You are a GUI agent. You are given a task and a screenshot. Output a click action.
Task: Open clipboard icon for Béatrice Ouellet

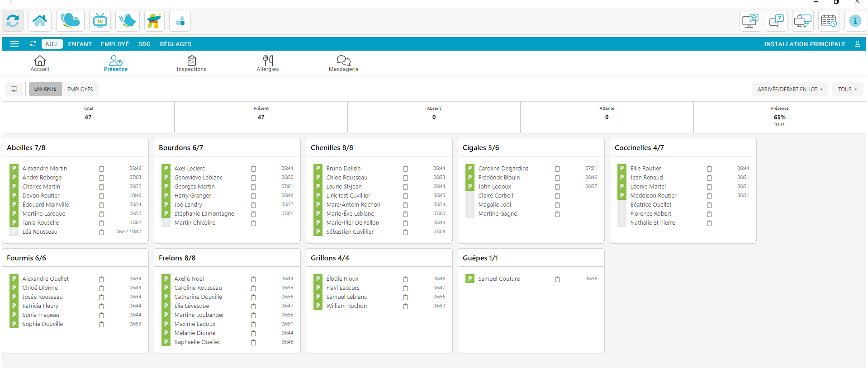[709, 205]
